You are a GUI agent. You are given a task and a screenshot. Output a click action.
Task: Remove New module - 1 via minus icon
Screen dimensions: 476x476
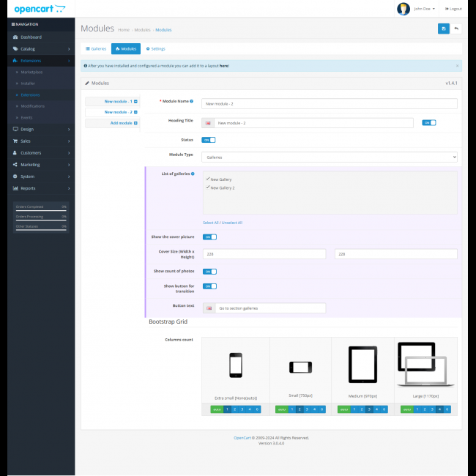coord(135,102)
